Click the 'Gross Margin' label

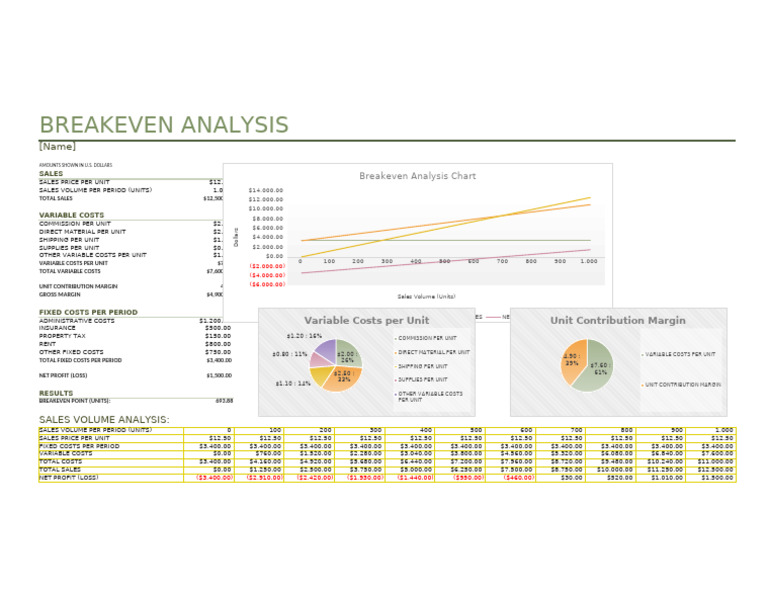click(60, 294)
